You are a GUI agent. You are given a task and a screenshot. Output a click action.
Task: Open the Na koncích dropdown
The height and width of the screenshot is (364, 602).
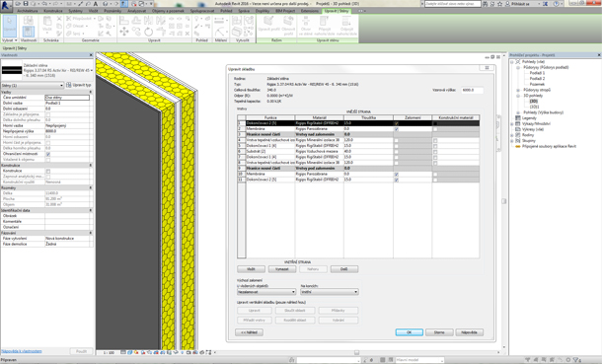[330, 292]
